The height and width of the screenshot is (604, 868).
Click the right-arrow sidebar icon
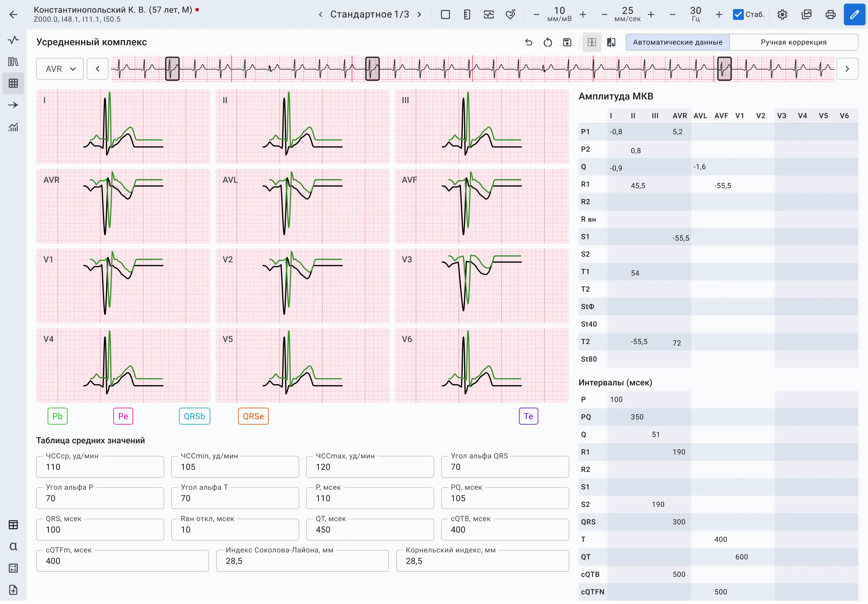point(13,105)
